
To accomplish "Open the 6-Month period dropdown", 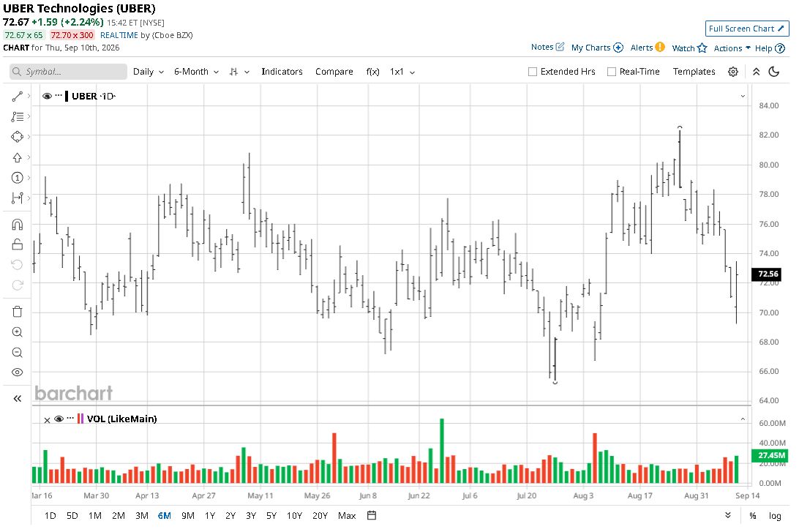I will (196, 72).
